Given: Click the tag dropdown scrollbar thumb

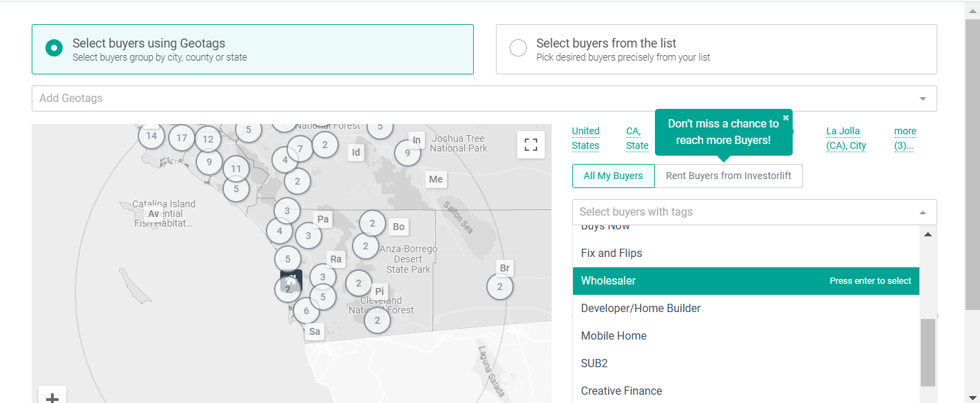Looking at the screenshot, I should click(928, 352).
